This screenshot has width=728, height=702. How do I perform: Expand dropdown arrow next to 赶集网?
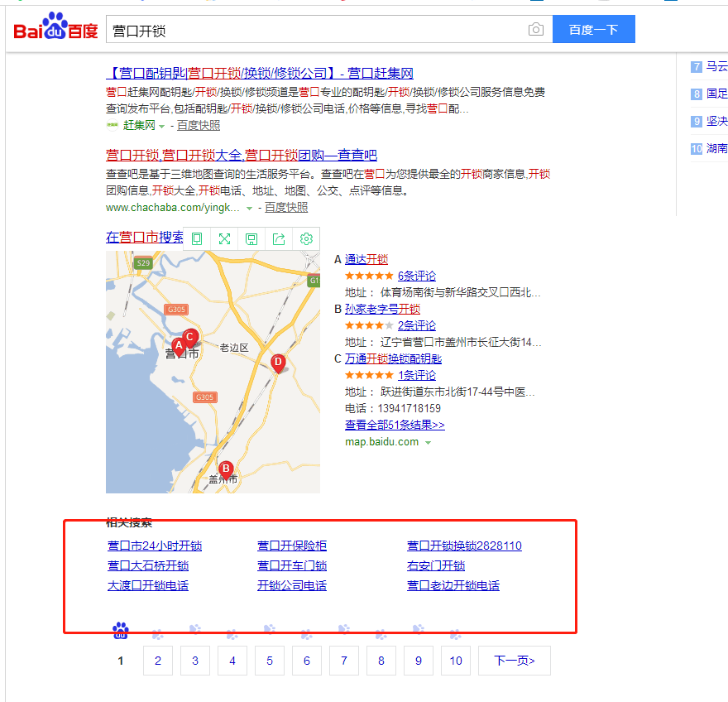tap(162, 126)
